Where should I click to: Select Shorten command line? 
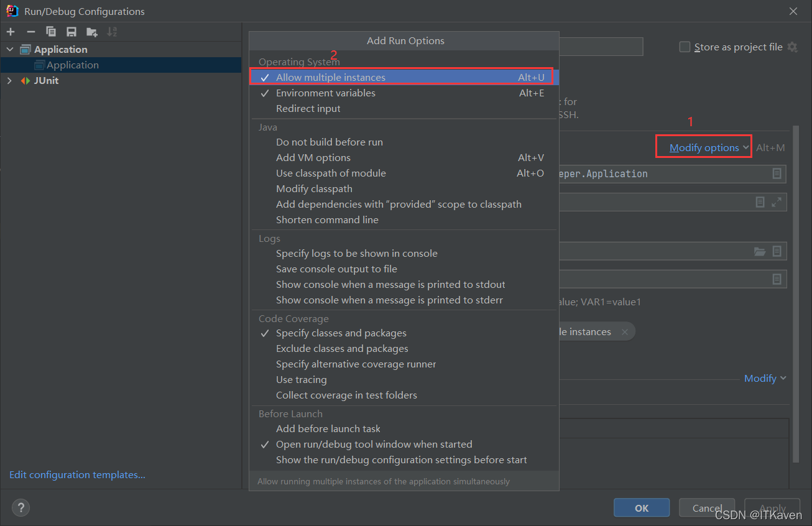click(x=404, y=220)
